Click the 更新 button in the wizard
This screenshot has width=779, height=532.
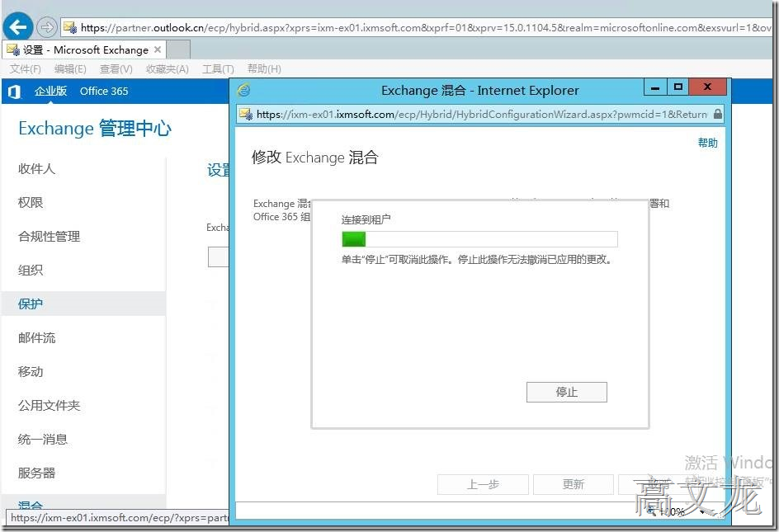pos(573,484)
